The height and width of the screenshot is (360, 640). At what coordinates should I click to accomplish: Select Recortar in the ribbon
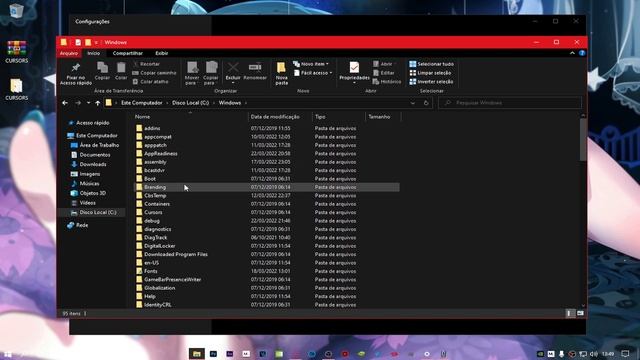point(147,64)
